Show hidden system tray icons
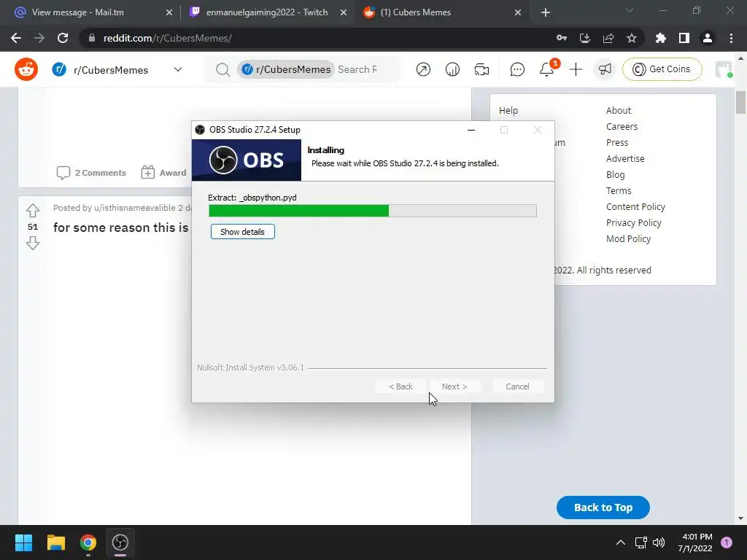 (x=621, y=542)
